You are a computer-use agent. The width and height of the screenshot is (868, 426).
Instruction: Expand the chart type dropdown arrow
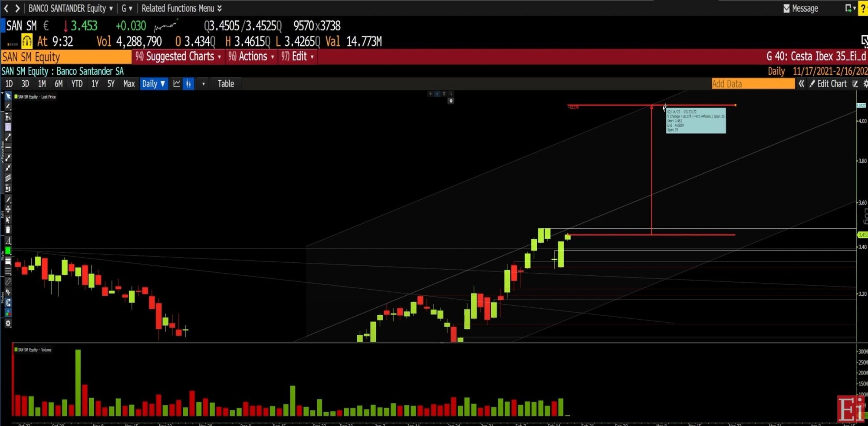coord(203,84)
